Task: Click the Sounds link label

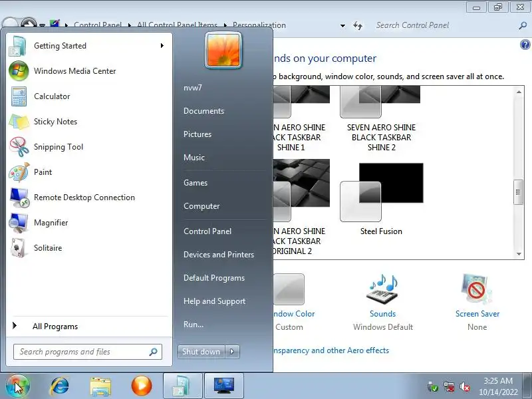Action: pos(383,314)
